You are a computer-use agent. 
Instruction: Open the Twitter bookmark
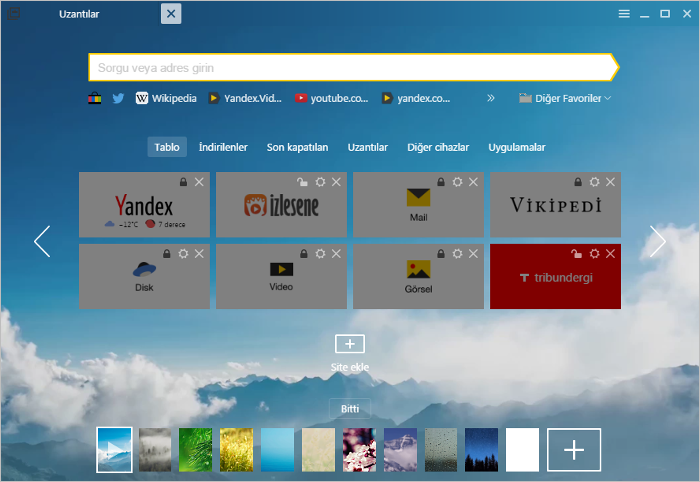(x=118, y=98)
